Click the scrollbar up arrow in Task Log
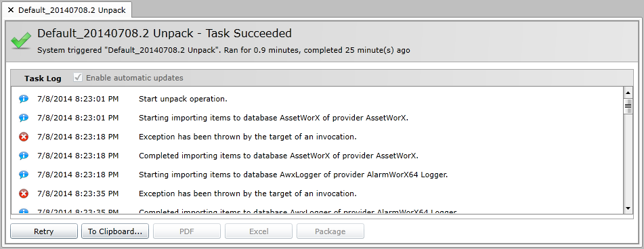 point(628,91)
